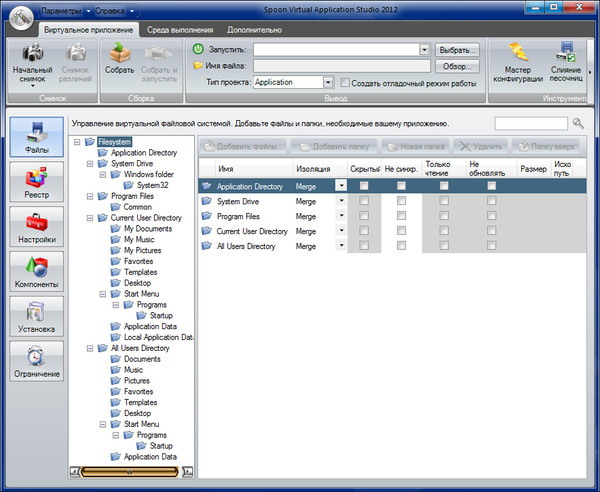Select the Компоненты sidebar section
This screenshot has width=600, height=492.
[36, 273]
